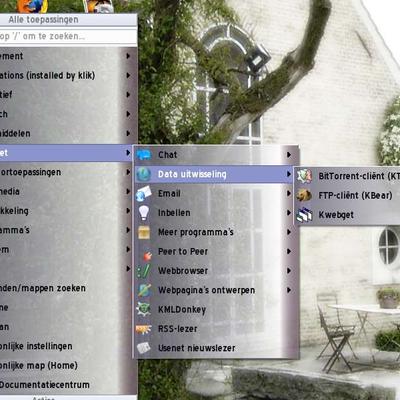Expand arrow next to Chat
The width and height of the screenshot is (400, 400).
click(x=289, y=155)
